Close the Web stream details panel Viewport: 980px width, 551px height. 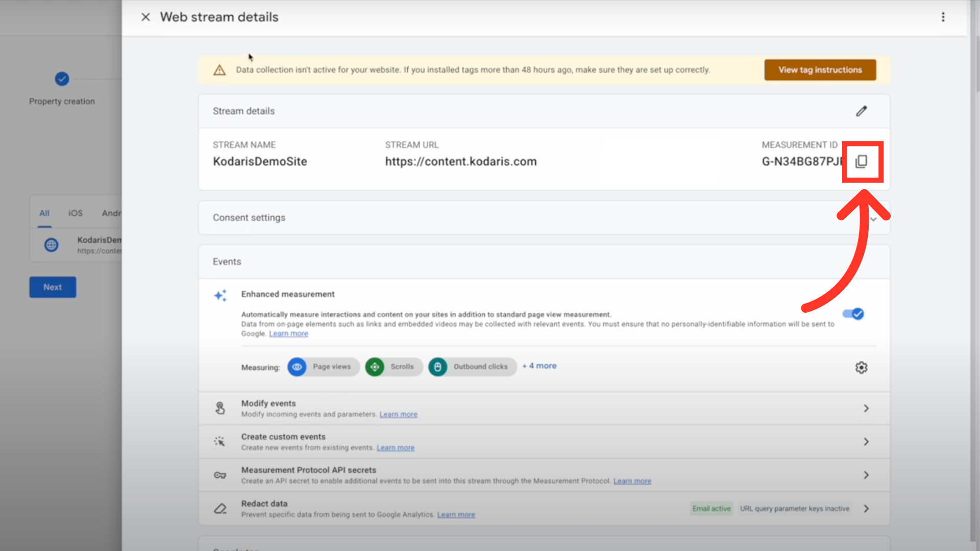145,17
